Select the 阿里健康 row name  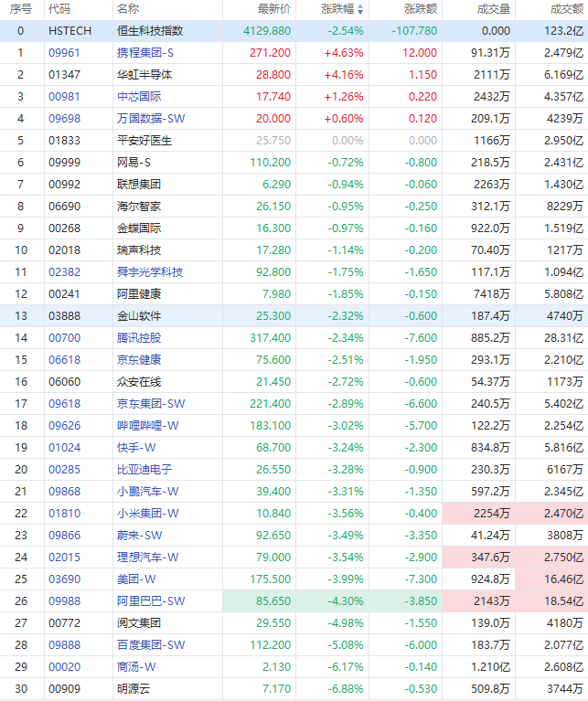click(139, 293)
